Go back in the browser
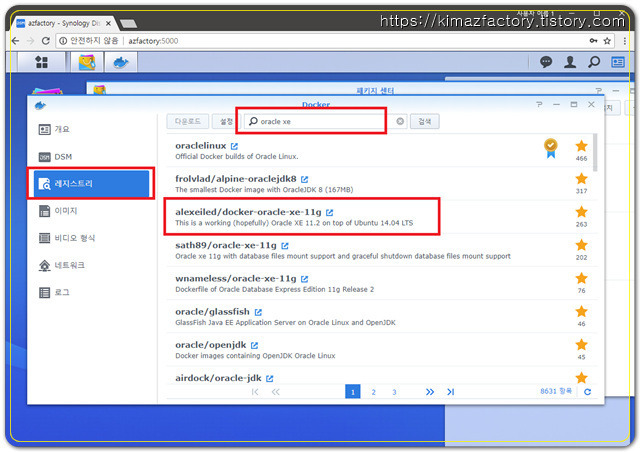This screenshot has height=452, width=640. point(16,41)
